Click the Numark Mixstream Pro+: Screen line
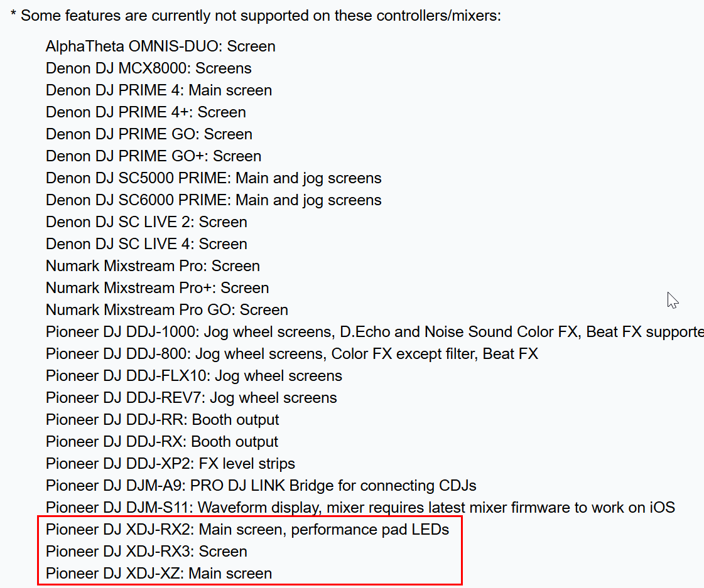 coord(157,288)
